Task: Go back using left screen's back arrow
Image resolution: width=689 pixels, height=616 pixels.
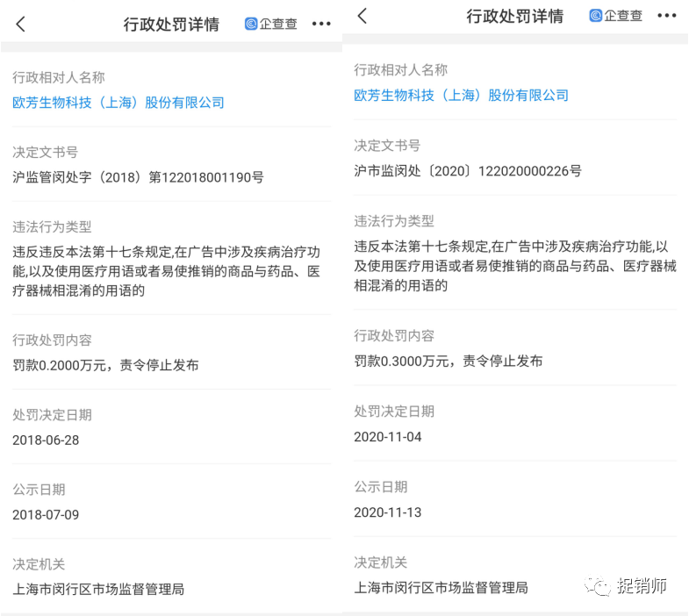Action: (x=21, y=24)
